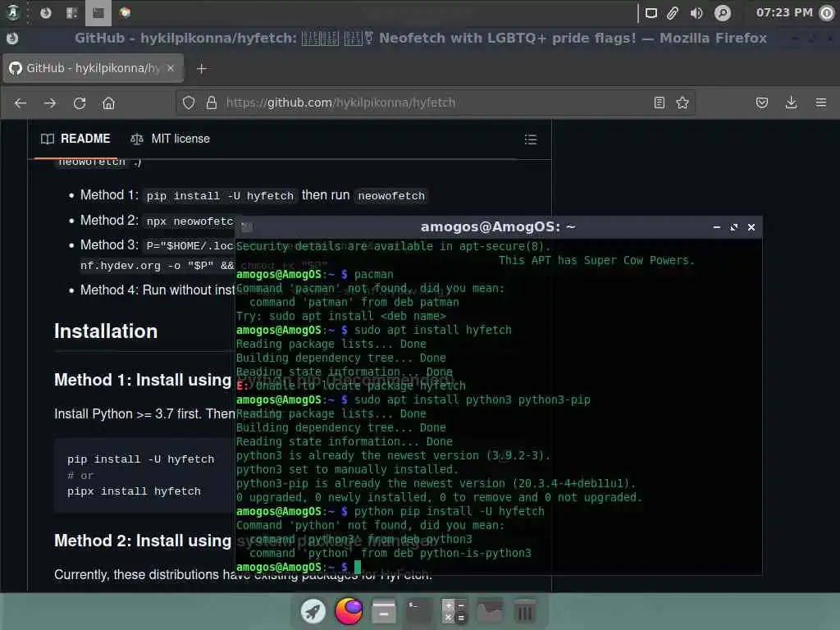Viewport: 840px width, 630px height.
Task: Close the GitHub hyfetch tab
Action: [171, 68]
